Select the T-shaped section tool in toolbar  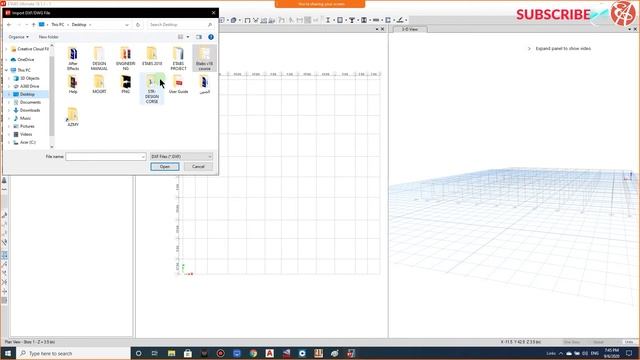tap(351, 20)
